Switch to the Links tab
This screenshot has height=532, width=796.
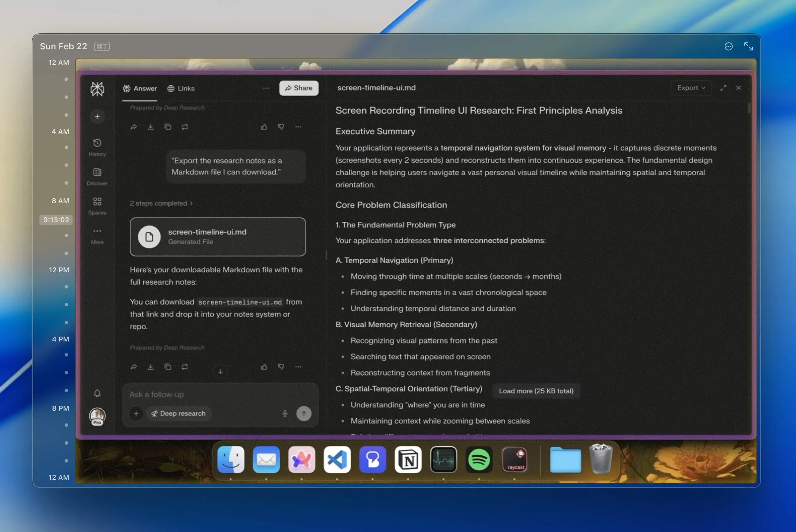click(181, 88)
